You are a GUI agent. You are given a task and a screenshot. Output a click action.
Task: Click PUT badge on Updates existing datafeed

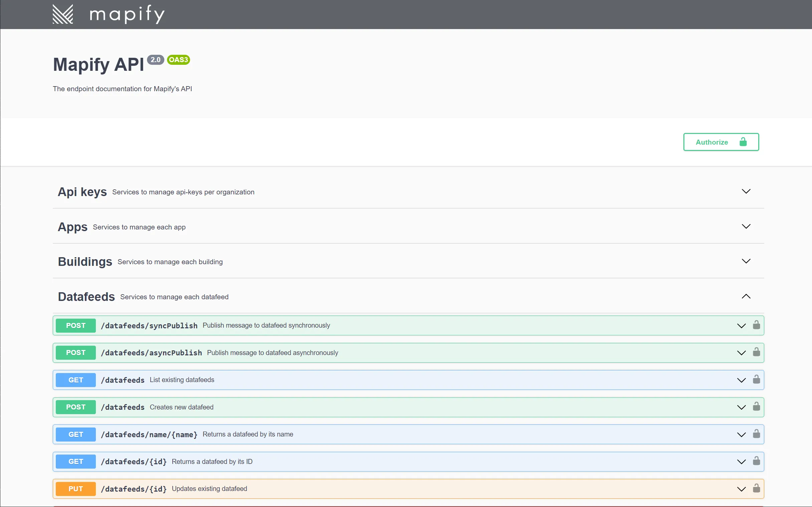[76, 489]
